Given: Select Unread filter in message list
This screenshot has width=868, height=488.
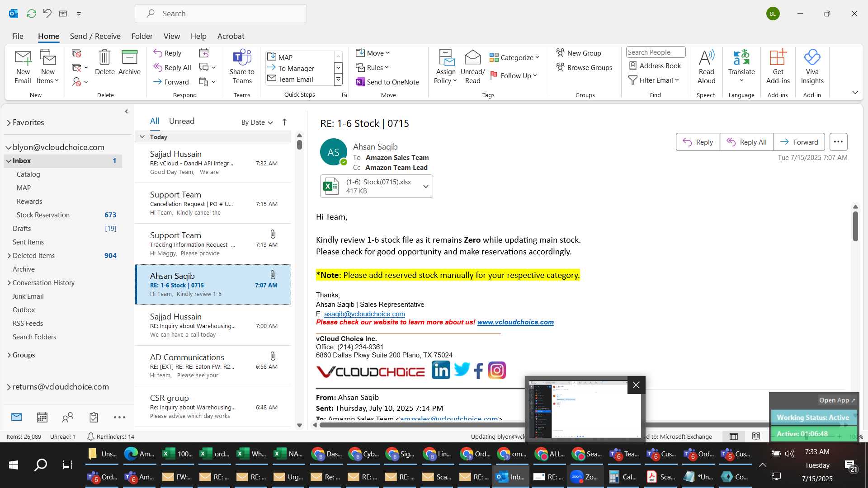Looking at the screenshot, I should [x=182, y=121].
